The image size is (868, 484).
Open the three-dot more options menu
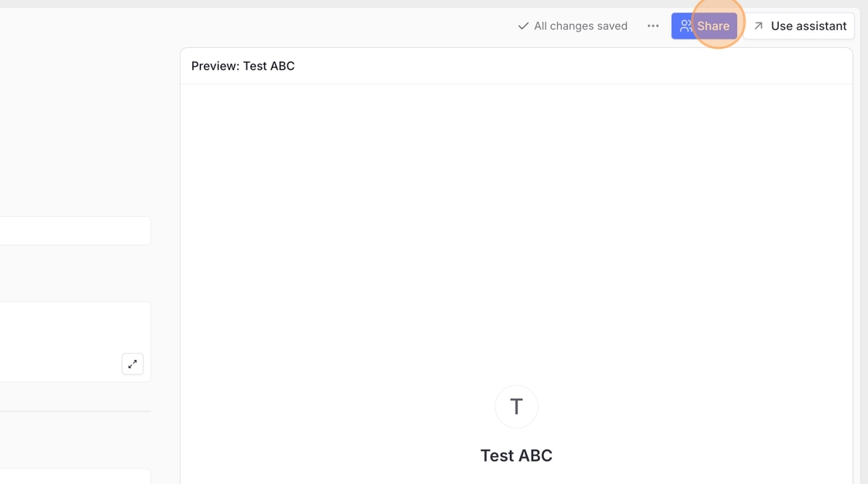point(653,26)
